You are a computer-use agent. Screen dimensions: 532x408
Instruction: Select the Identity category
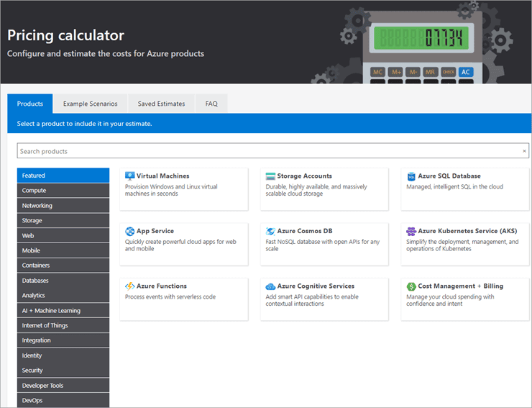(63, 355)
